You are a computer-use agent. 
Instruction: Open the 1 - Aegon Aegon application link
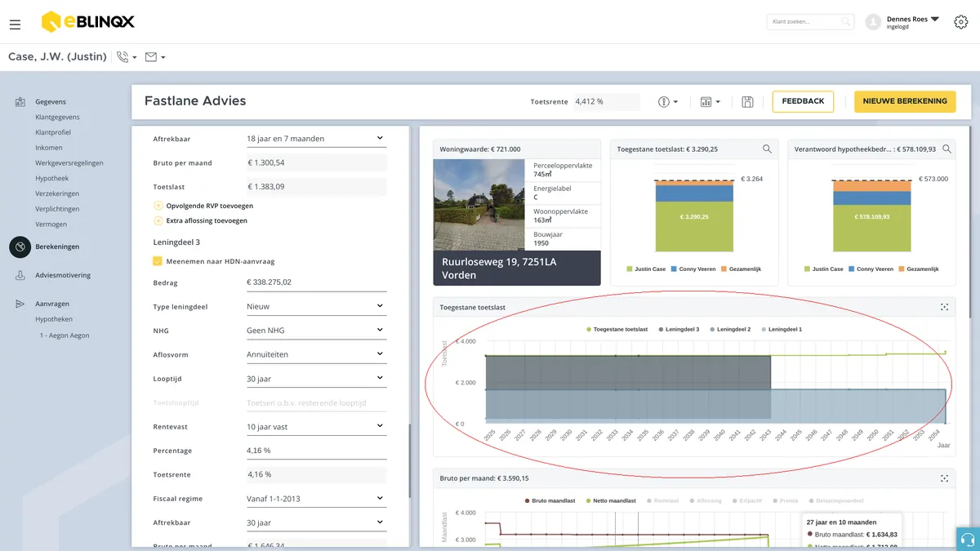[65, 335]
